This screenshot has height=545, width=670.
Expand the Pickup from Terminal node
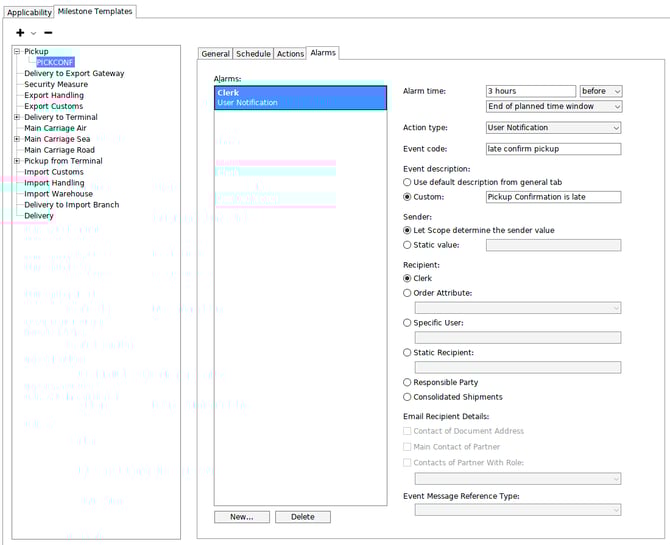click(17, 161)
